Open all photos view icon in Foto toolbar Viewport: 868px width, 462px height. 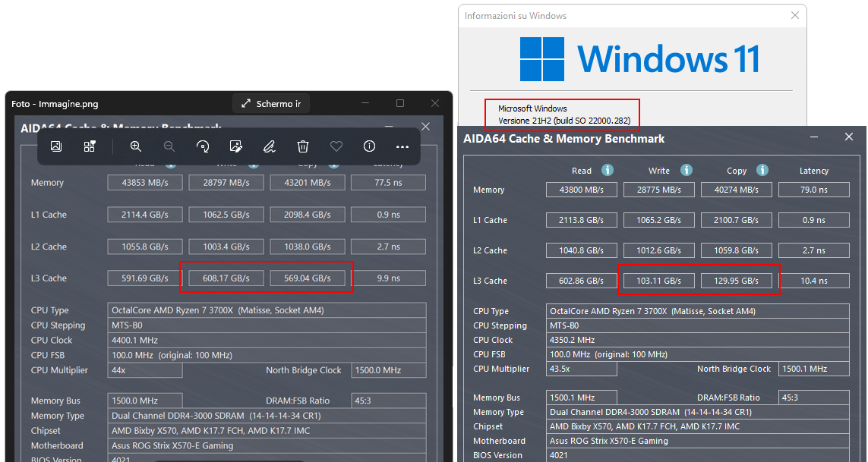[56, 146]
